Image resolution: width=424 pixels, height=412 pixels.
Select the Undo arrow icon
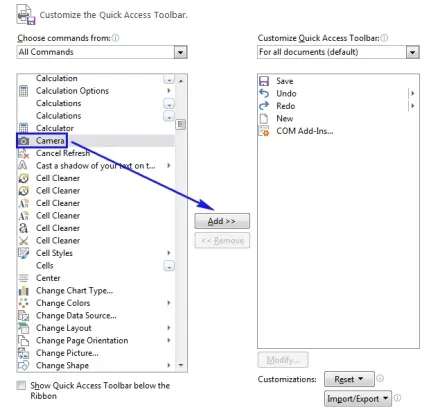click(264, 94)
